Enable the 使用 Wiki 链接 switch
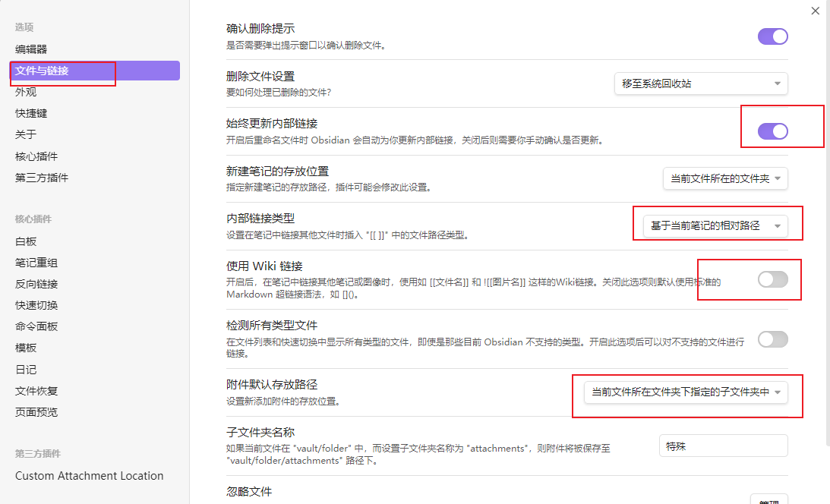 [772, 280]
